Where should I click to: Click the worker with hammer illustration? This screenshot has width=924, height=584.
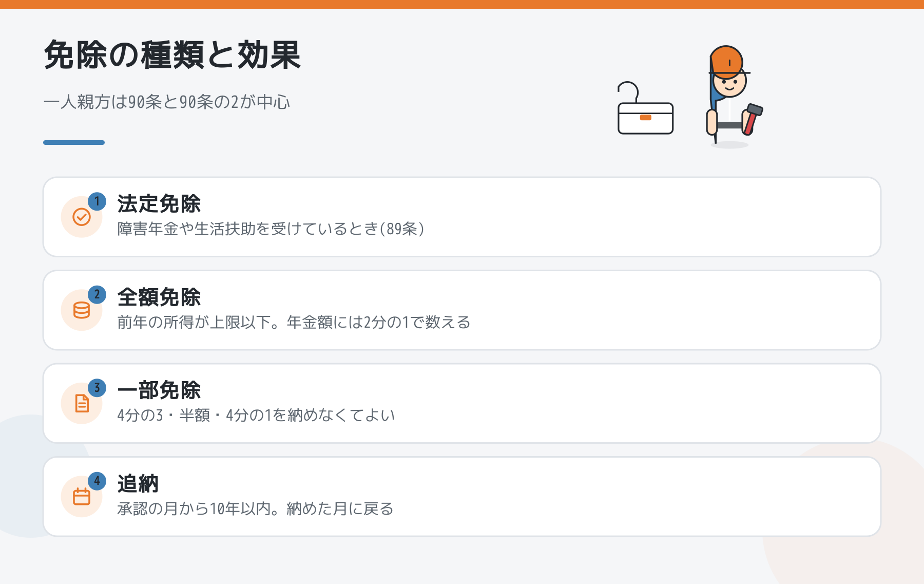(734, 96)
